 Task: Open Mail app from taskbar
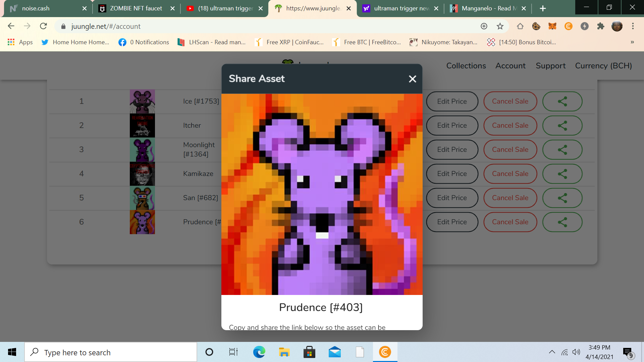(335, 352)
